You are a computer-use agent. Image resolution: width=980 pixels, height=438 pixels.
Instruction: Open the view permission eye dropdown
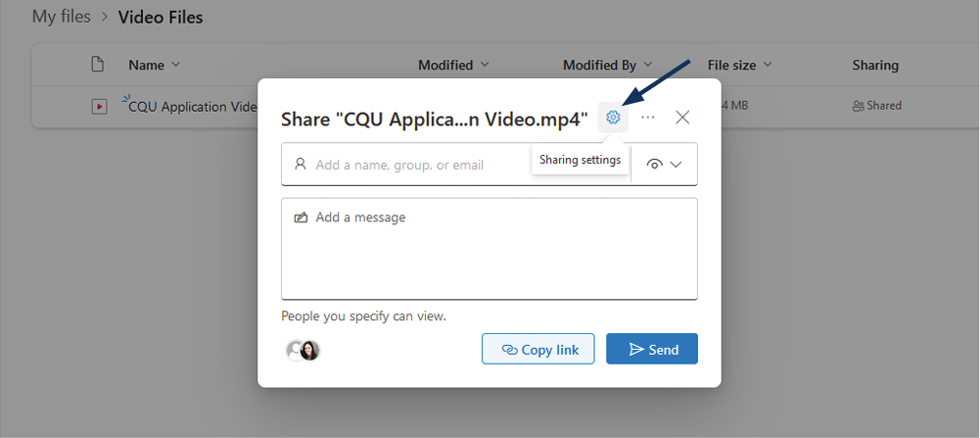coord(665,165)
